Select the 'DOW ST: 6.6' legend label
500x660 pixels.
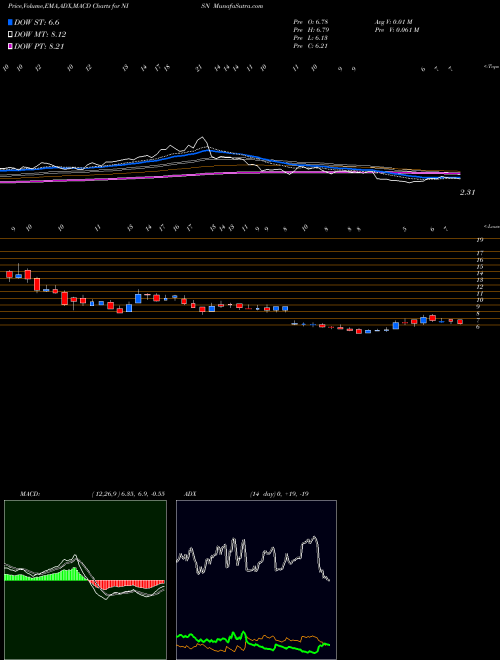(x=37, y=23)
